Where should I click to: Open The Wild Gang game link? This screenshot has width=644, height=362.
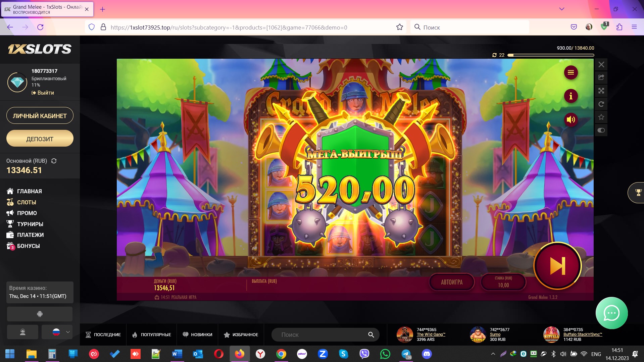click(x=431, y=334)
